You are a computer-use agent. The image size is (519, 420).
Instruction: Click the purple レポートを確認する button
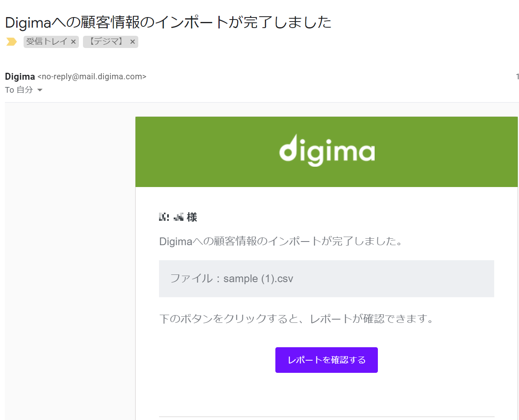327,360
